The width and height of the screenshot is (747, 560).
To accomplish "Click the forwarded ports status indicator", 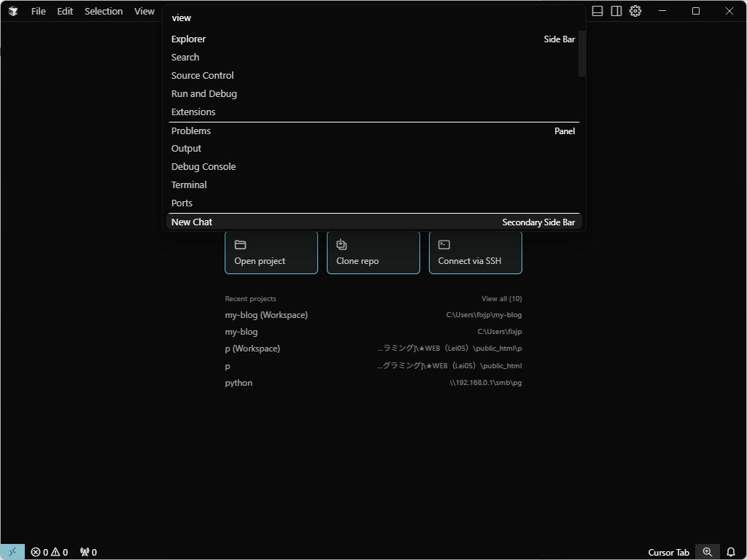I will [x=88, y=552].
